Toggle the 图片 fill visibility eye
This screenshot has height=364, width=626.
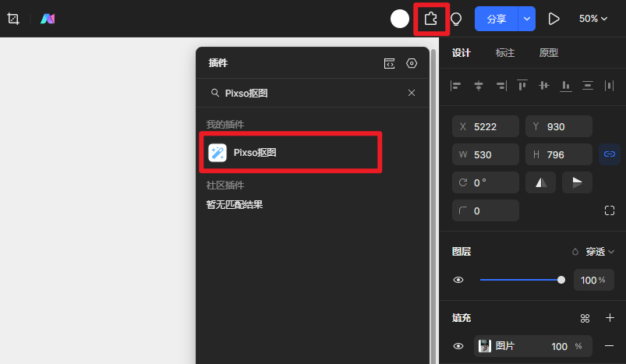point(458,346)
